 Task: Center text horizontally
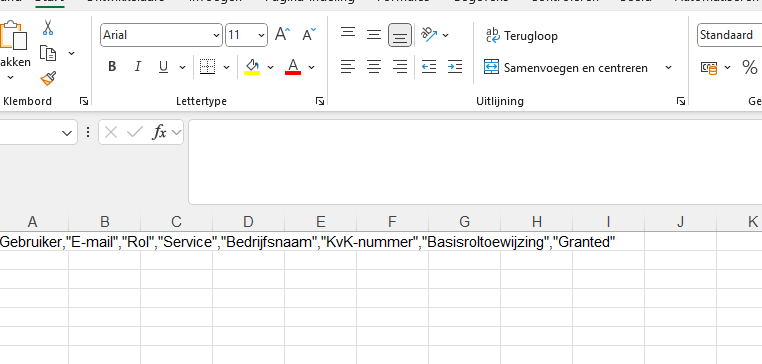[x=374, y=67]
